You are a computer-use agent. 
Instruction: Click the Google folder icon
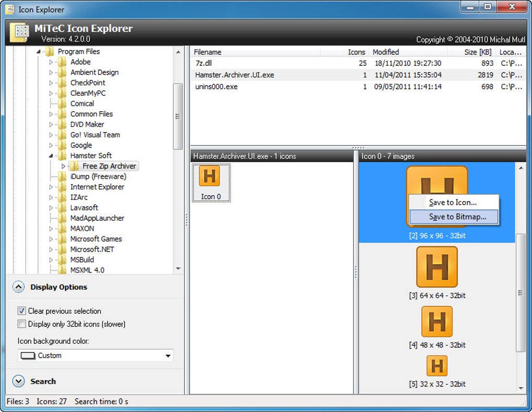click(62, 145)
